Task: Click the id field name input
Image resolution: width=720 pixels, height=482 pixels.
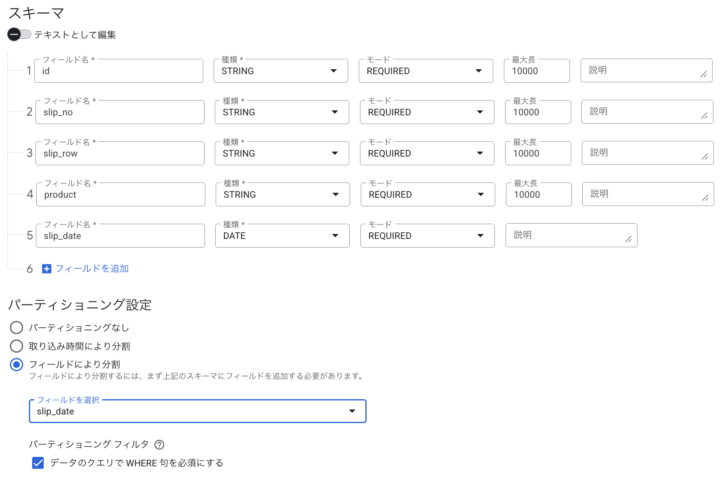Action: (x=119, y=71)
